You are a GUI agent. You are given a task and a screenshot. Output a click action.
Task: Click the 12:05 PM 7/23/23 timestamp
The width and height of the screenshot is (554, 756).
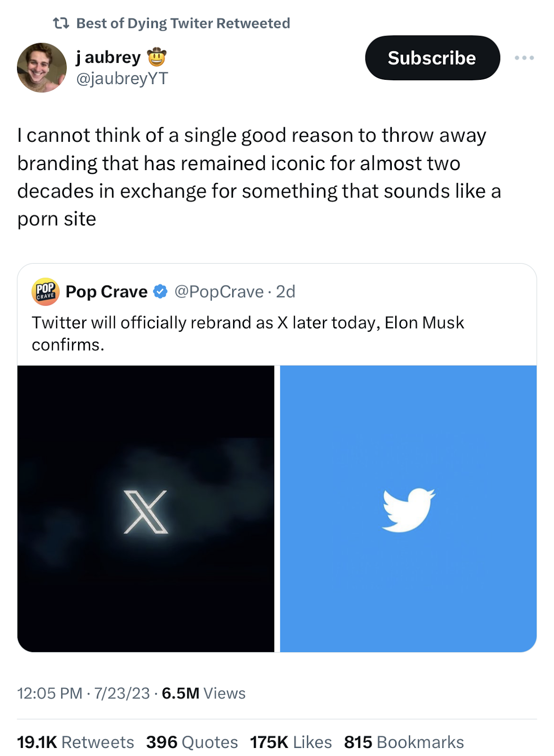(x=83, y=693)
